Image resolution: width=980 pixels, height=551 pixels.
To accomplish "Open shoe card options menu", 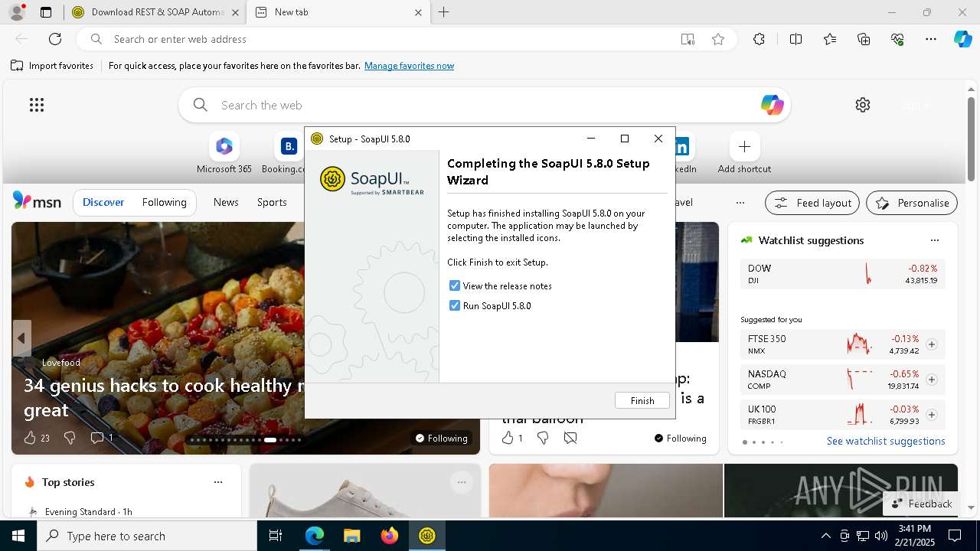I will (462, 482).
